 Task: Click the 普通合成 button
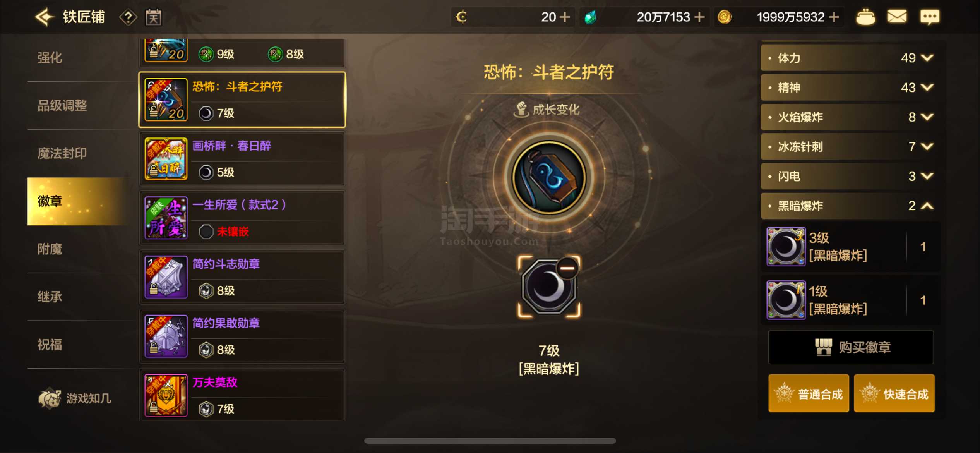pyautogui.click(x=809, y=393)
